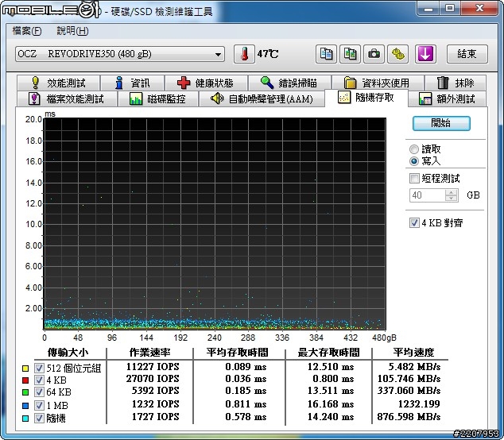Decrease the GB value with down arrow
Viewport: 504px width, 440px height.
pyautogui.click(x=452, y=199)
